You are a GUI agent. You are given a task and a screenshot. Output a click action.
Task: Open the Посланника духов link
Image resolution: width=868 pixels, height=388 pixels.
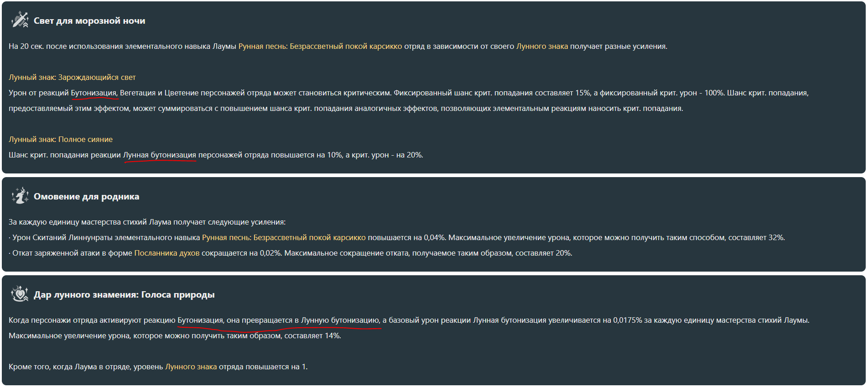(167, 253)
